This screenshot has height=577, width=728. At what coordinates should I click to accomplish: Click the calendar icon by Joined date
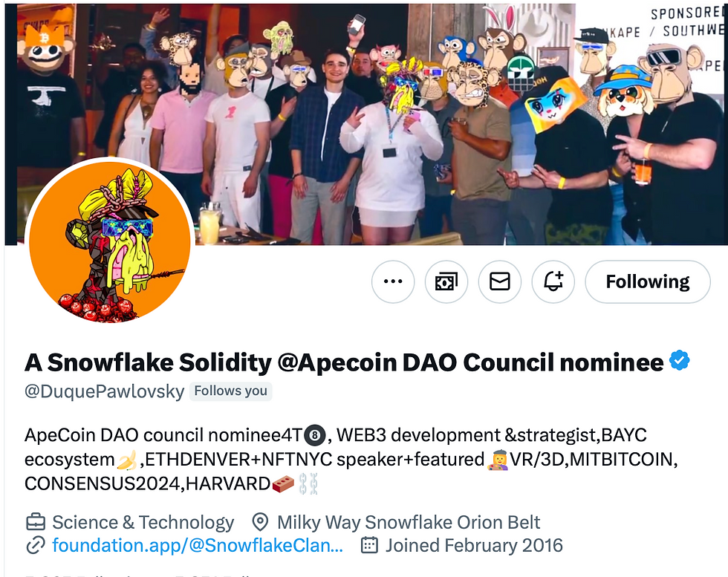pyautogui.click(x=370, y=545)
